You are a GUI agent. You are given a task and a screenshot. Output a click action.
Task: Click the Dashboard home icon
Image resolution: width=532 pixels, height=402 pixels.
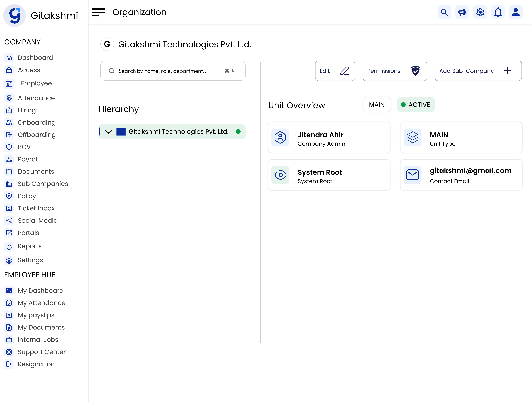(x=9, y=58)
